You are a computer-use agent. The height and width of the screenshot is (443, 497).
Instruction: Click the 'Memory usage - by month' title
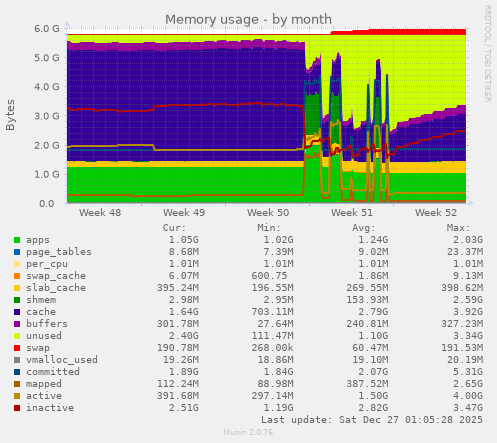[x=248, y=20]
